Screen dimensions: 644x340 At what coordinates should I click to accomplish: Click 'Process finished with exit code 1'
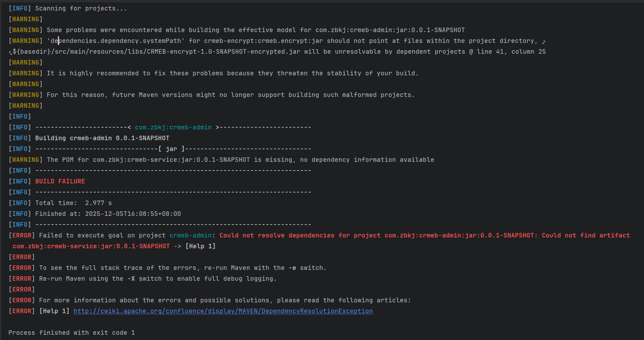pyautogui.click(x=72, y=333)
